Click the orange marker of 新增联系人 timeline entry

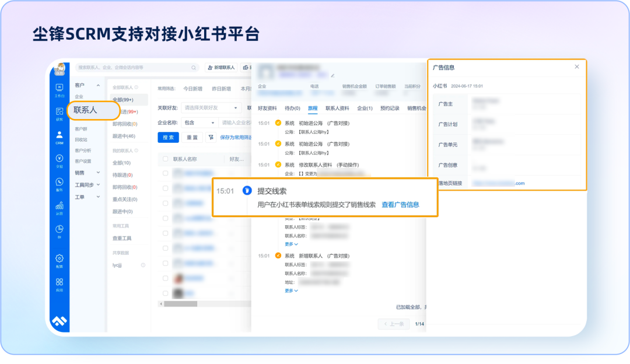(278, 256)
